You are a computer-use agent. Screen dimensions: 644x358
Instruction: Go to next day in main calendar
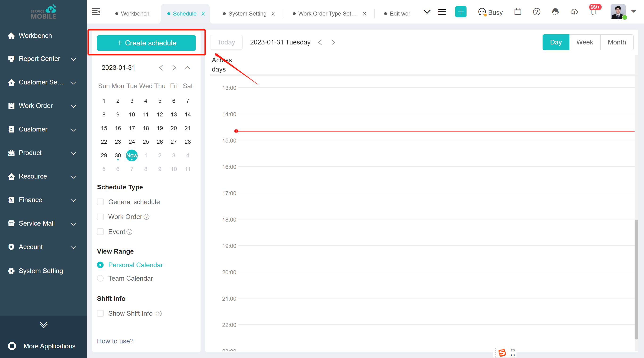[x=333, y=43]
